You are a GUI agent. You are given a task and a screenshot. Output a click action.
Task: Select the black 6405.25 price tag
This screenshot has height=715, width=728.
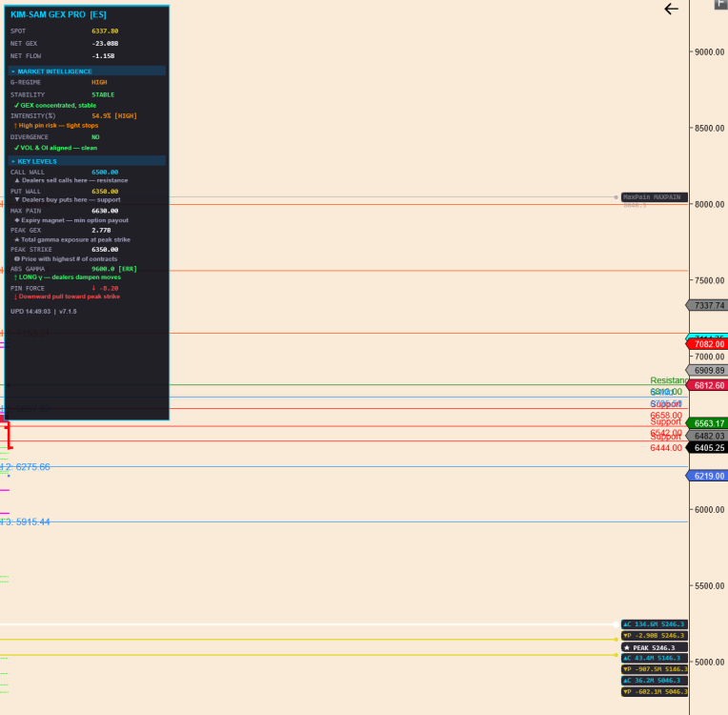click(708, 447)
